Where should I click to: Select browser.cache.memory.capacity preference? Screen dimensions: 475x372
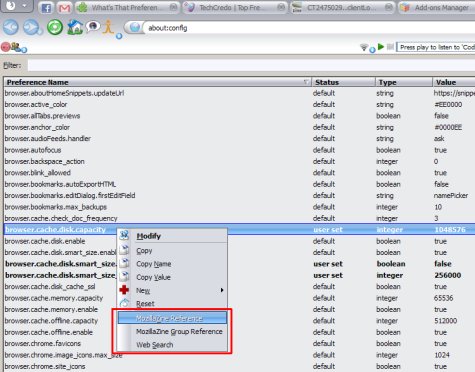tap(239, 298)
